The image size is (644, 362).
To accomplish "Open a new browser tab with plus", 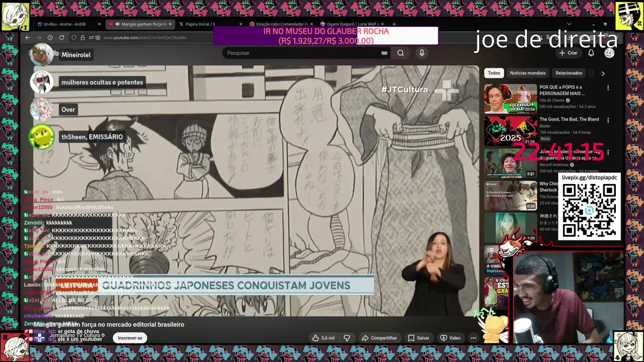I will click(394, 24).
